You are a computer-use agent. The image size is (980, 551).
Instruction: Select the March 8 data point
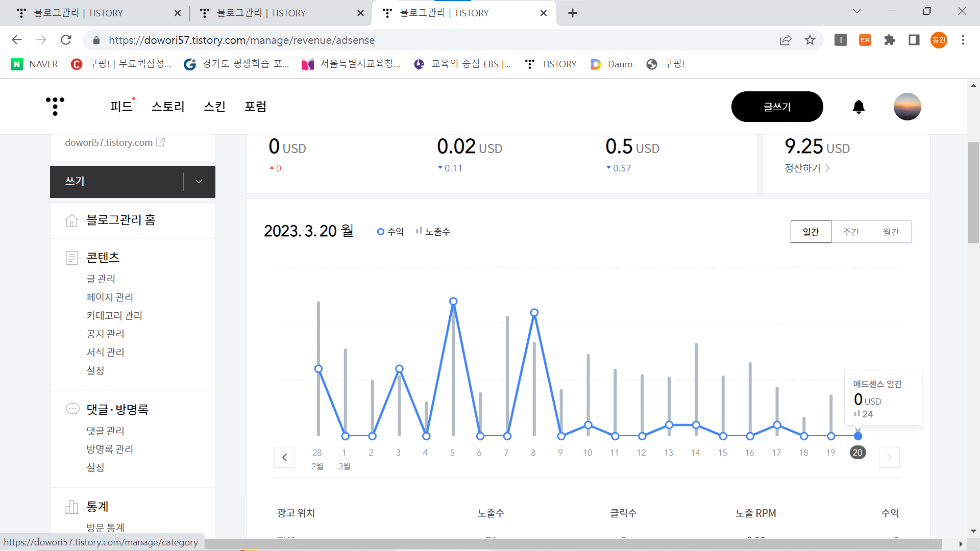pos(534,313)
